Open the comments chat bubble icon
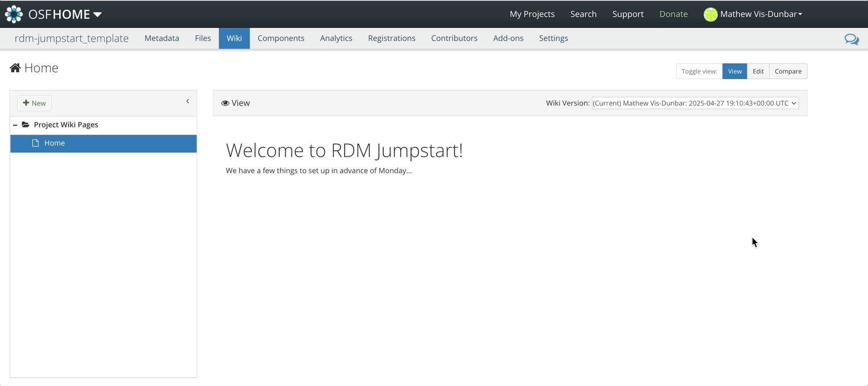The height and width of the screenshot is (386, 868). pos(851,39)
